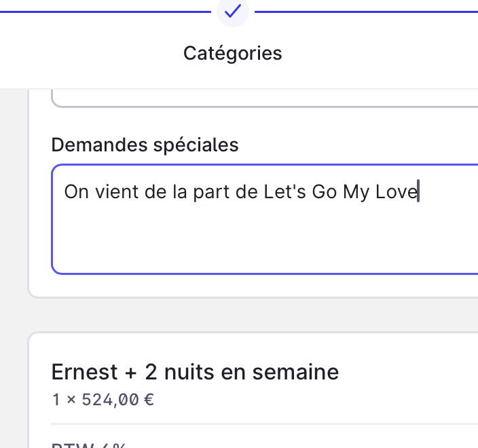Screen dimensions: 478x448
Task: Click the Ernest + 2 nuits en semaine title
Action: point(195,371)
